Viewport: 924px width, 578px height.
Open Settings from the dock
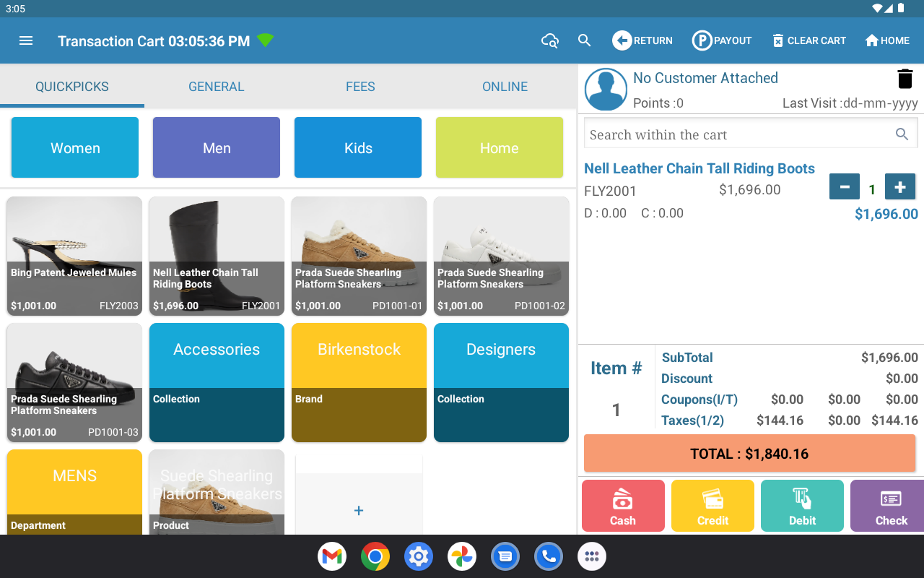click(419, 556)
